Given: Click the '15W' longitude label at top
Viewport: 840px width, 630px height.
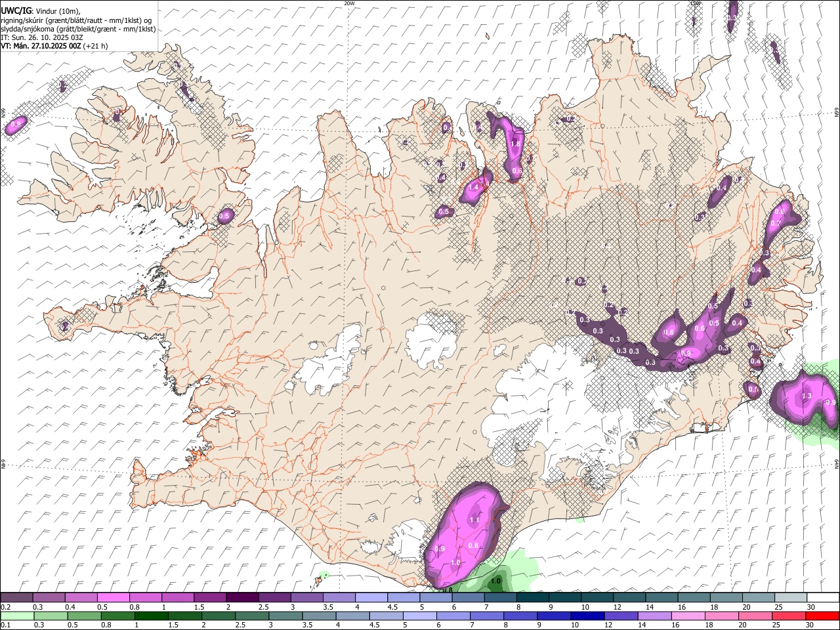Looking at the screenshot, I should pos(695,3).
